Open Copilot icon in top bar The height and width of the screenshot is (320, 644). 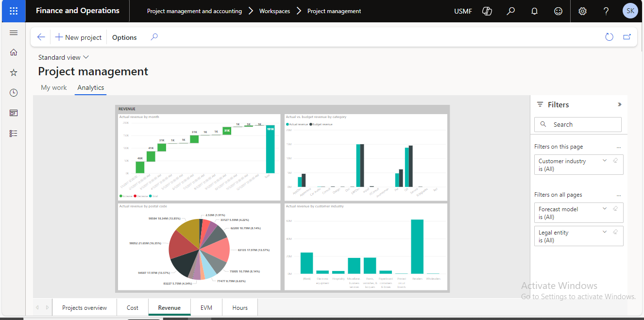[x=487, y=11]
